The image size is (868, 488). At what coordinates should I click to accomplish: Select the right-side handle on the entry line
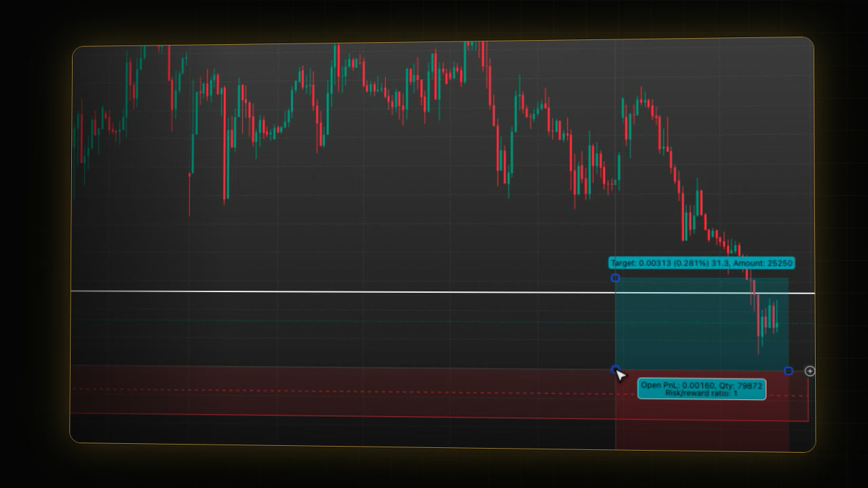788,371
